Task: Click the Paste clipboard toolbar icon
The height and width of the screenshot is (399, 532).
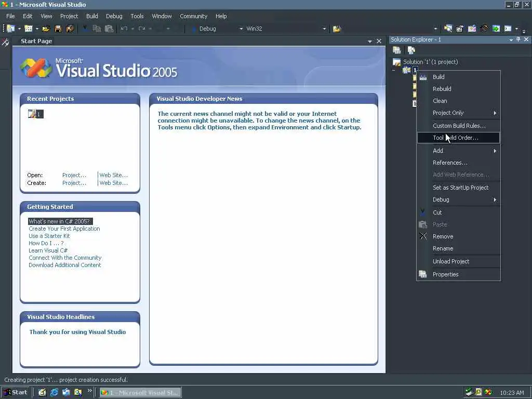Action: point(109,29)
